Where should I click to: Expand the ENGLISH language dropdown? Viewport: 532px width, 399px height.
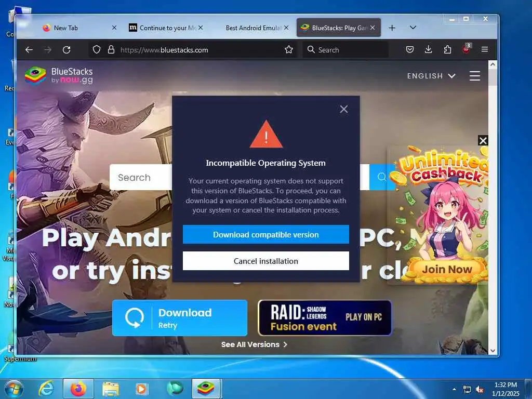[431, 76]
